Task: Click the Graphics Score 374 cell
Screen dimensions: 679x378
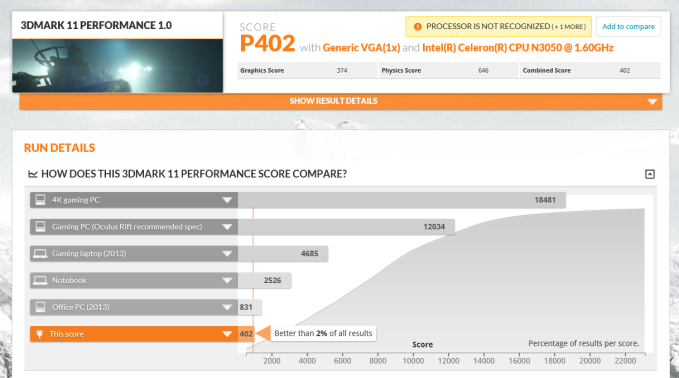Action: click(x=307, y=71)
